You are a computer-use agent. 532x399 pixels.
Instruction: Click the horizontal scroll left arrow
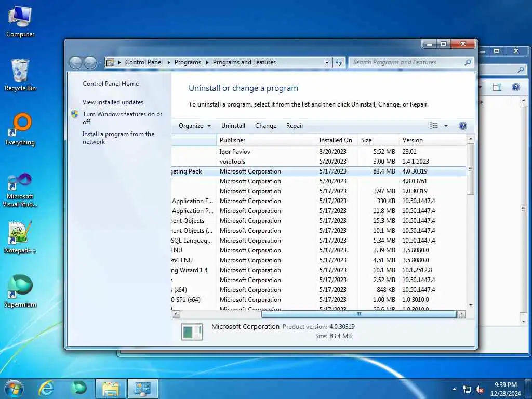coord(176,314)
